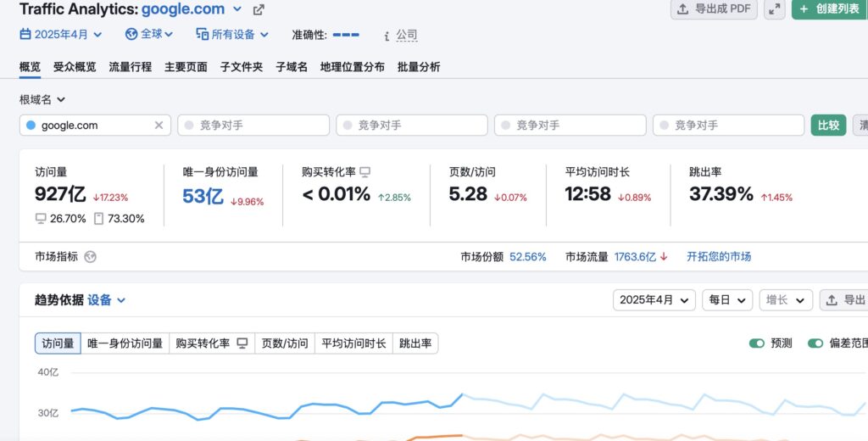Select the 唯一身份访问量 chart metric tab
Image resolution: width=868 pixels, height=441 pixels.
tap(125, 343)
